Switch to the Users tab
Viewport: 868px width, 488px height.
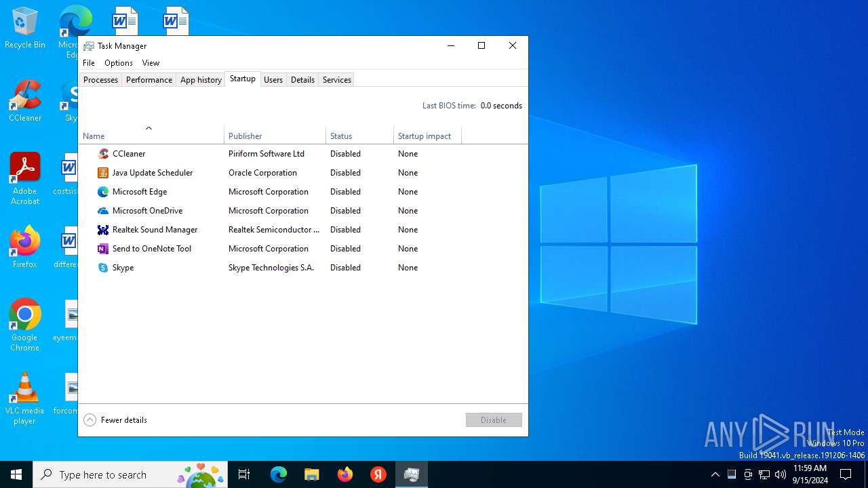tap(273, 80)
